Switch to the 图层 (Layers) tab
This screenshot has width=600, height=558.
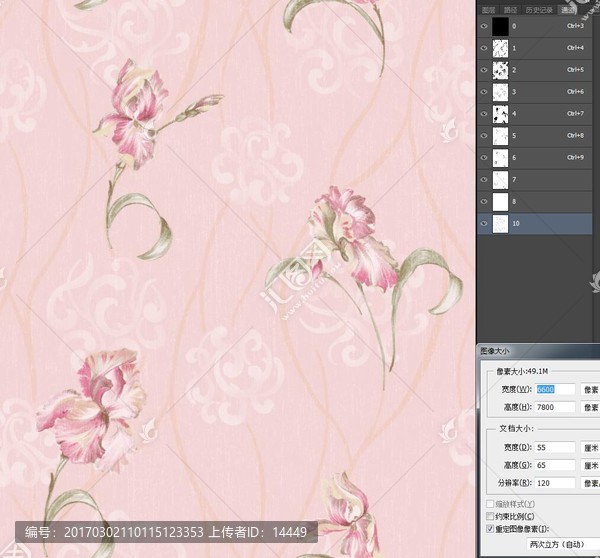[x=488, y=10]
